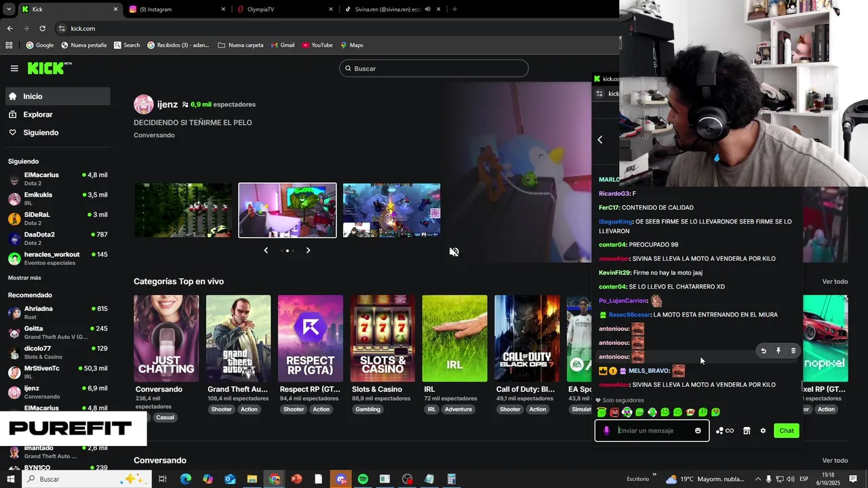Open the recommended MrStivenTc channel

(58, 372)
